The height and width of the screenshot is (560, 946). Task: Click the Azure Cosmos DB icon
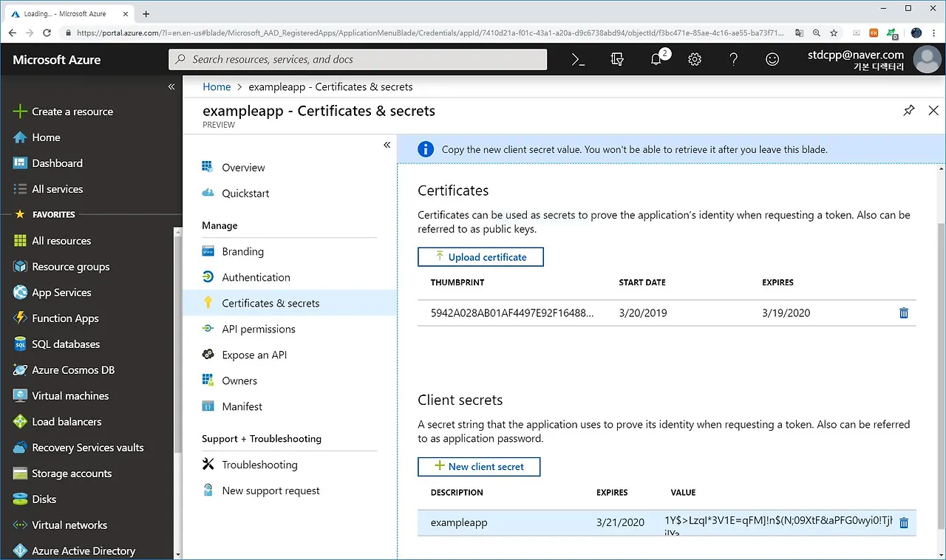[20, 370]
